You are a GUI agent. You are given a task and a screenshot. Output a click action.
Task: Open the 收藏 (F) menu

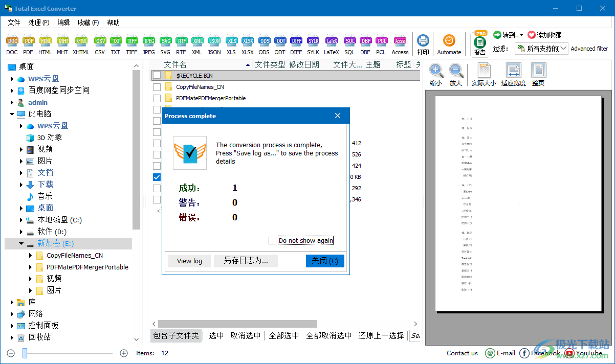click(x=88, y=22)
